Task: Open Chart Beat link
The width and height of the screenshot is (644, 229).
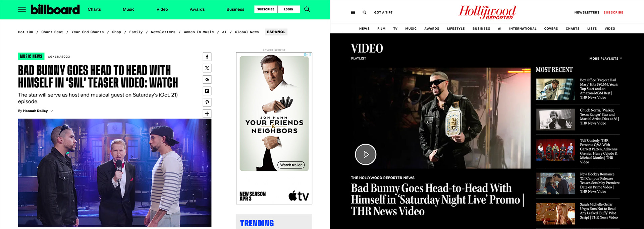Action: 52,32
